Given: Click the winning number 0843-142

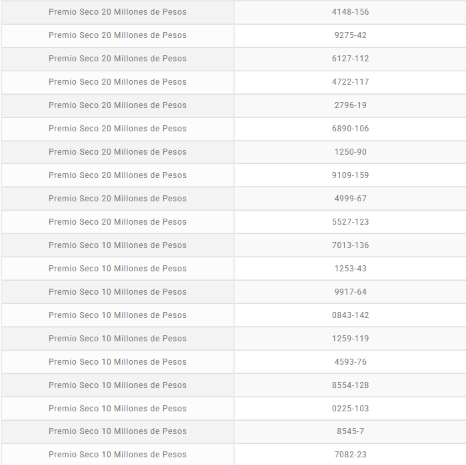Looking at the screenshot, I should (x=350, y=315).
